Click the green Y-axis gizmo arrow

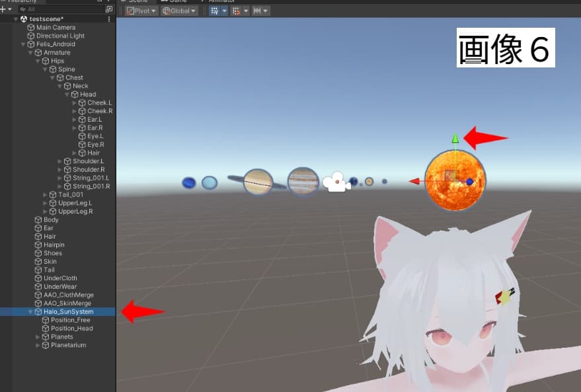[x=455, y=138]
